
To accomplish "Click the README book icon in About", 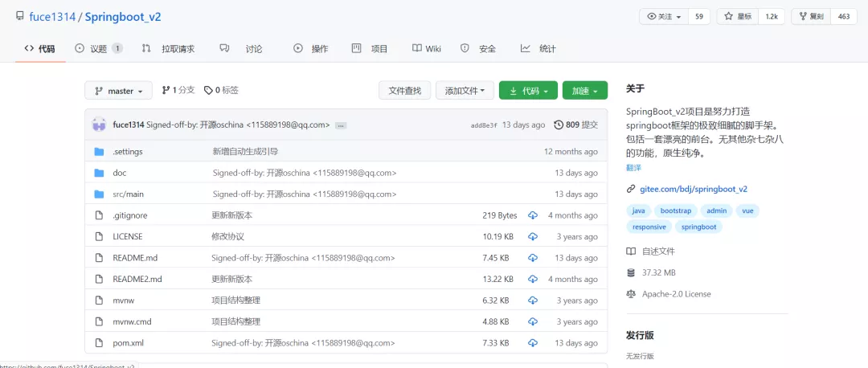I will point(631,251).
